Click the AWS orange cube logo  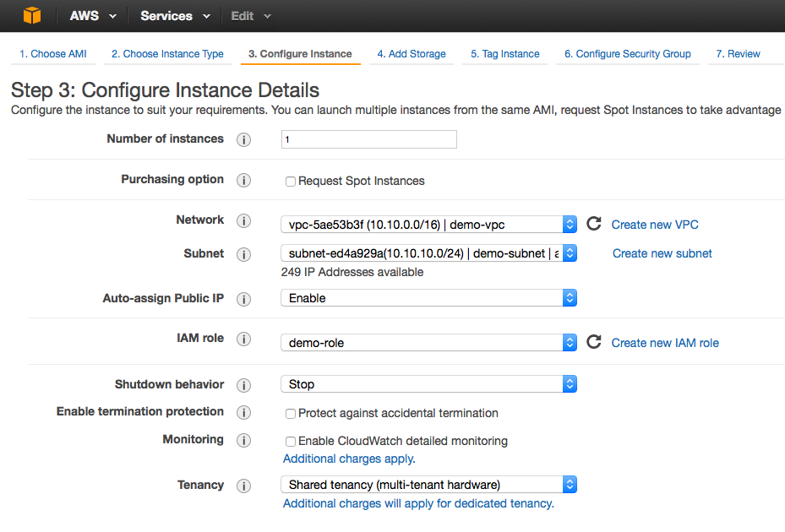(x=32, y=15)
